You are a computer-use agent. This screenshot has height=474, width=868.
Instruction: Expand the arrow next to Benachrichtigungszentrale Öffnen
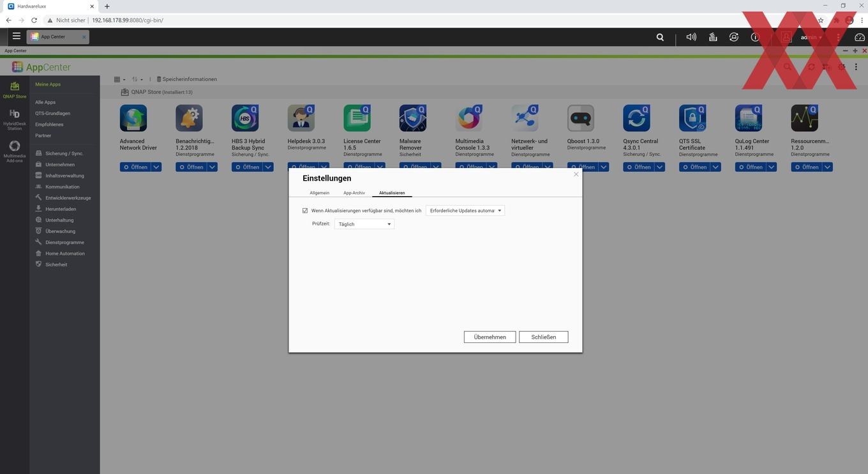pos(213,167)
